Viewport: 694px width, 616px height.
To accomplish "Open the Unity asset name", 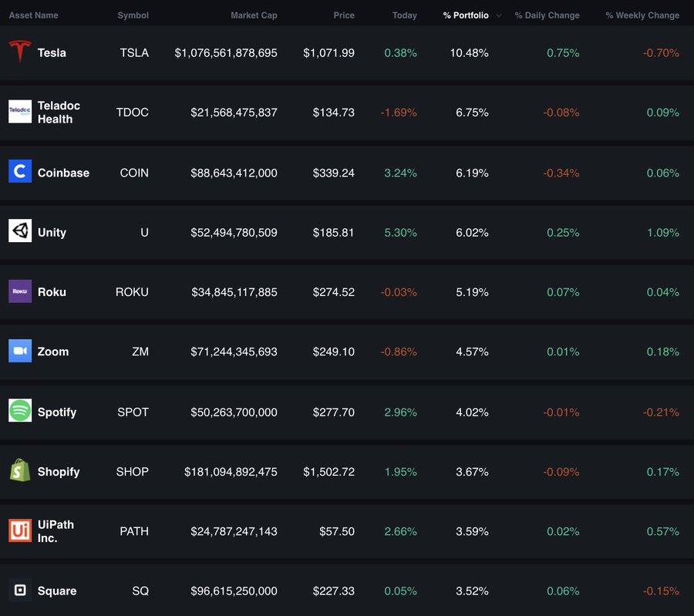I will 52,232.
